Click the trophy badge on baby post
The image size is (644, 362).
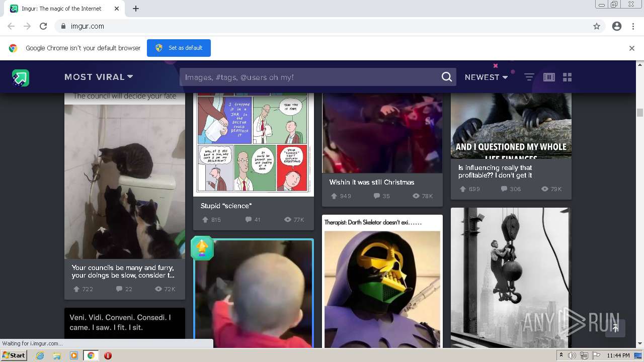(202, 248)
